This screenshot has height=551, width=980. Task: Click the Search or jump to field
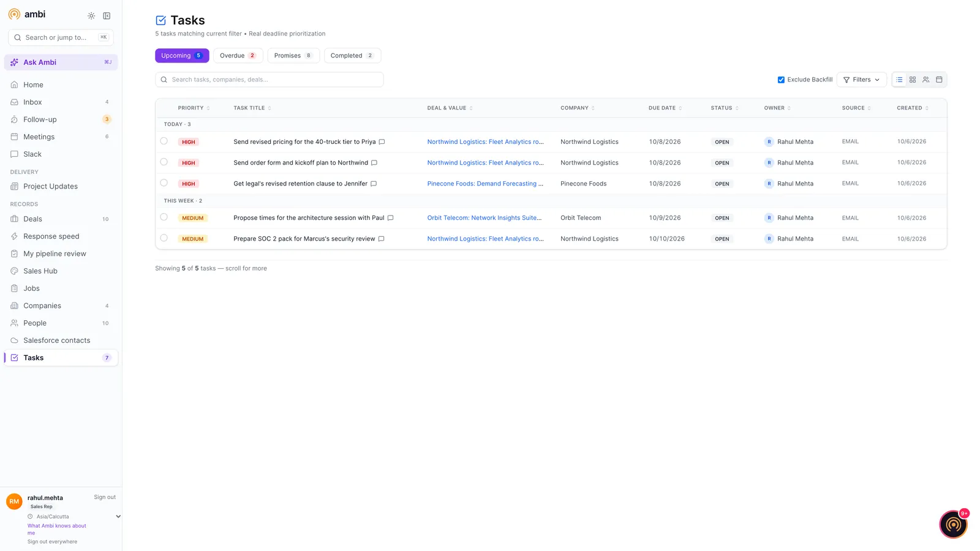(x=61, y=37)
